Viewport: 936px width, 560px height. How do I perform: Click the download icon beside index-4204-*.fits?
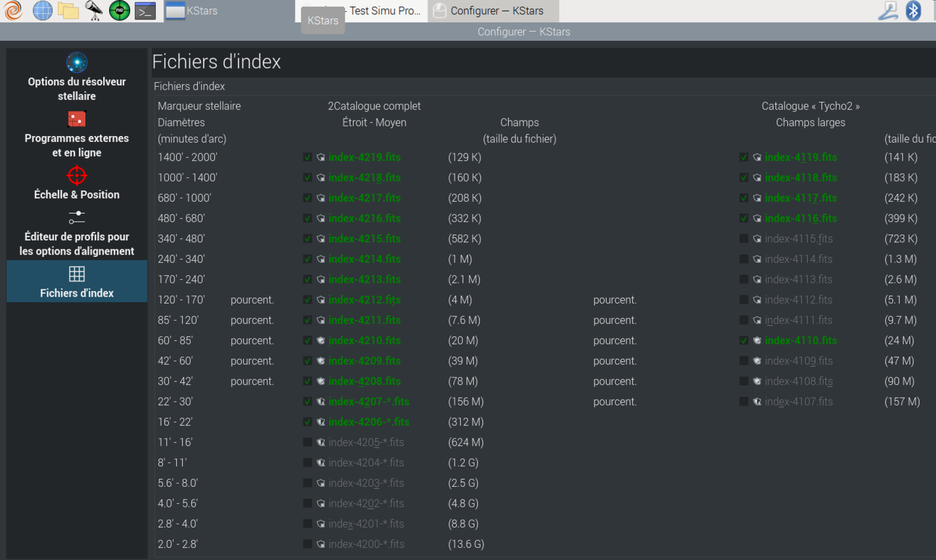click(321, 463)
